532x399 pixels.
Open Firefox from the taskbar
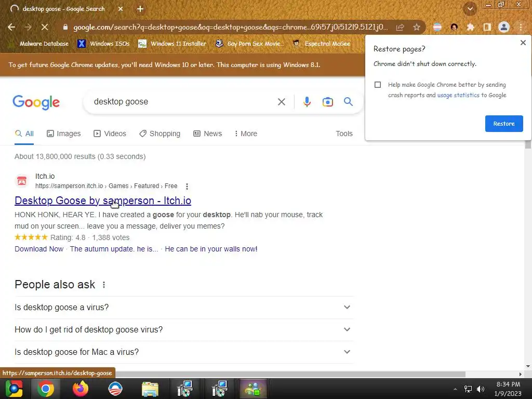[81, 389]
